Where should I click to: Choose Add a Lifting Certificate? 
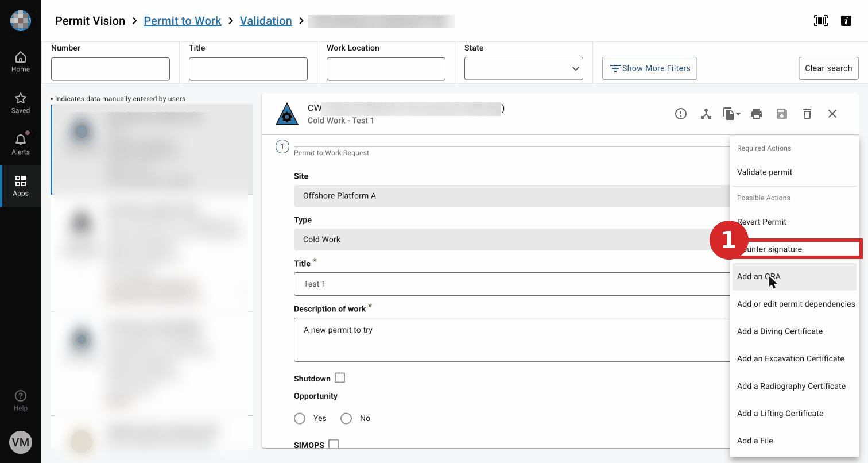point(795,414)
